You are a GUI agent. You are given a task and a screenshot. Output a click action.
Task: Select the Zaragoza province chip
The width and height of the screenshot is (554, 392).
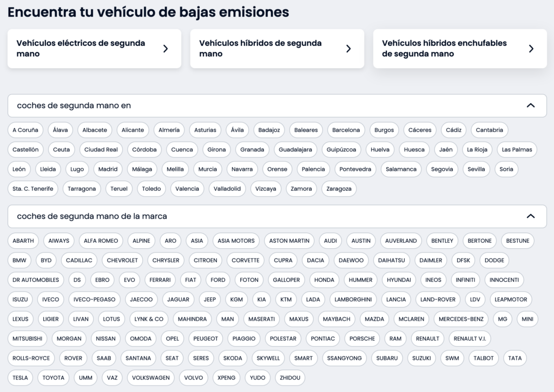pos(339,189)
